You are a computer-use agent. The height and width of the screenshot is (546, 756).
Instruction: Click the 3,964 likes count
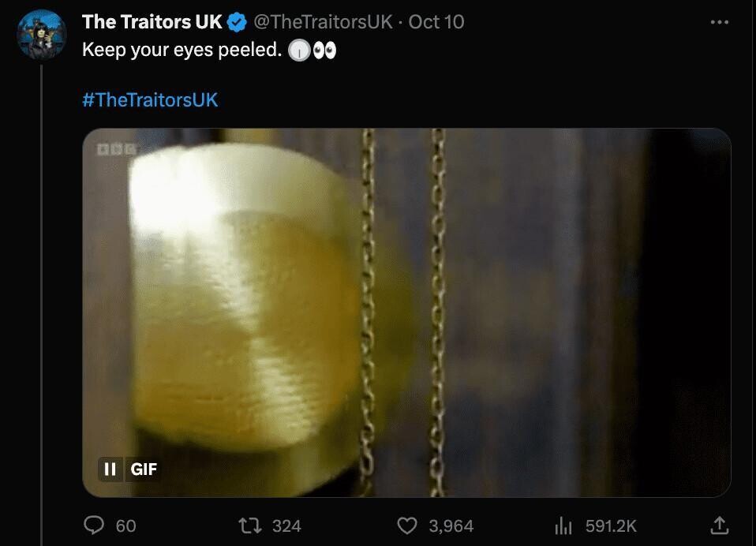pyautogui.click(x=451, y=525)
